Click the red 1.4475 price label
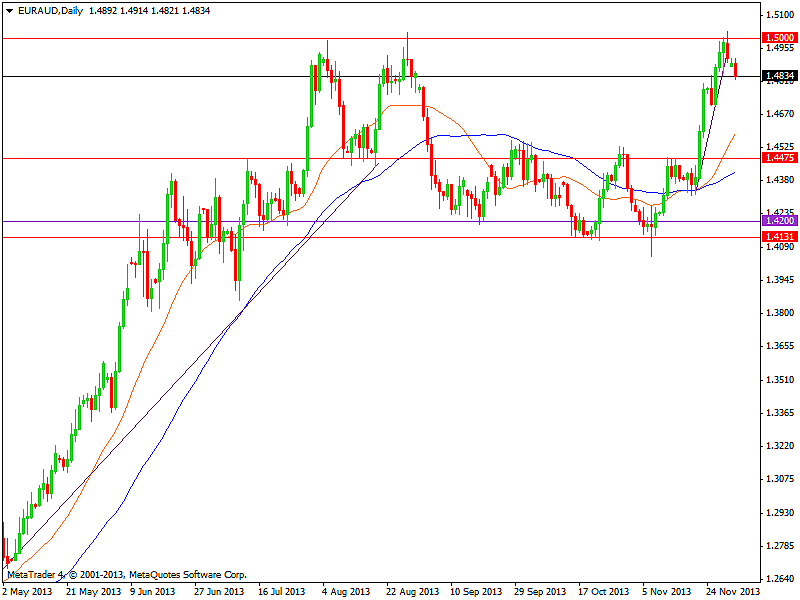This screenshot has width=800, height=600. 779,158
